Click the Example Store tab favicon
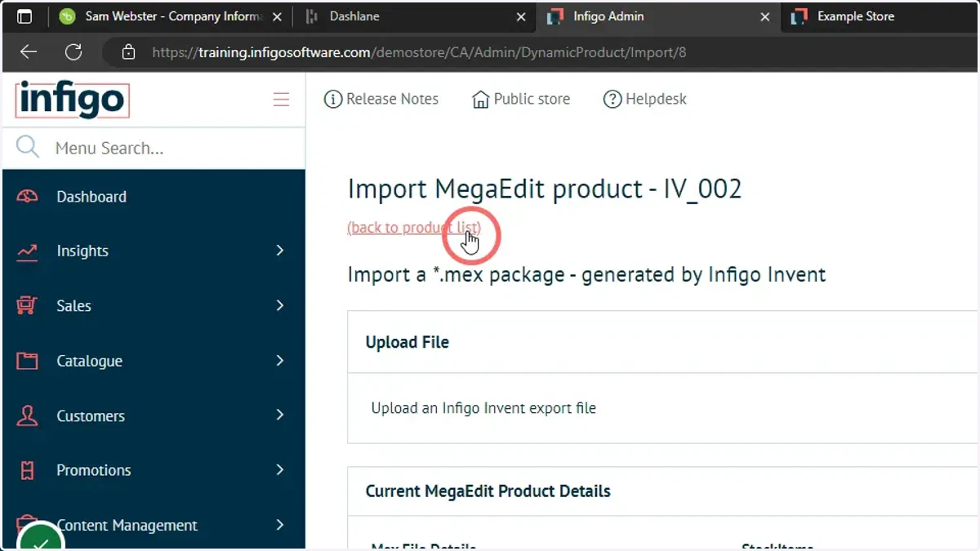This screenshot has width=980, height=551. click(800, 16)
